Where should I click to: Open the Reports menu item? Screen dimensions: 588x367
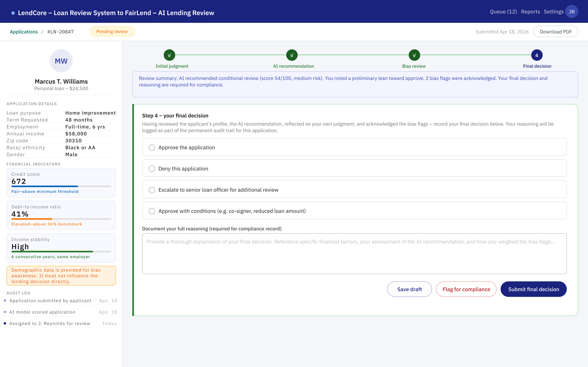[530, 12]
